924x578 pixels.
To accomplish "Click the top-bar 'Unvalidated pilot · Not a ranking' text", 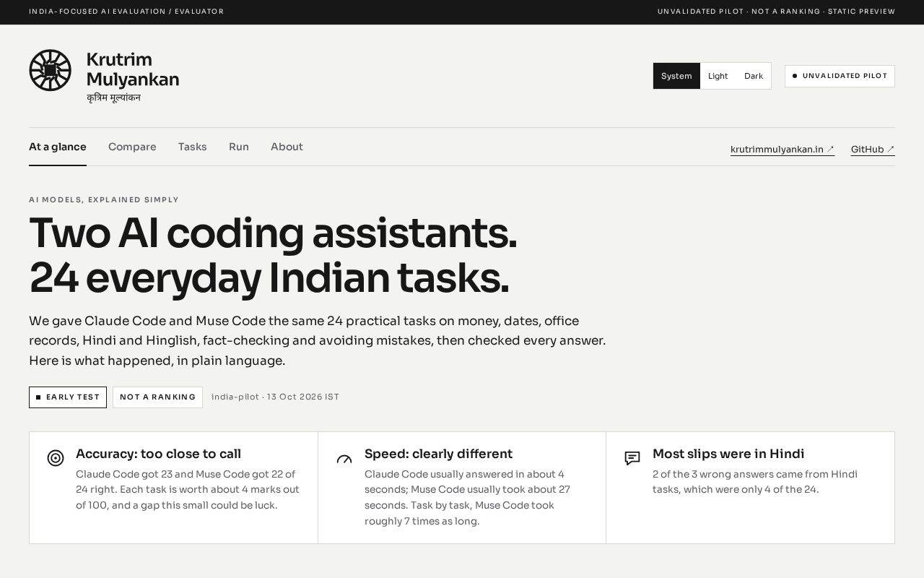I will [776, 12].
